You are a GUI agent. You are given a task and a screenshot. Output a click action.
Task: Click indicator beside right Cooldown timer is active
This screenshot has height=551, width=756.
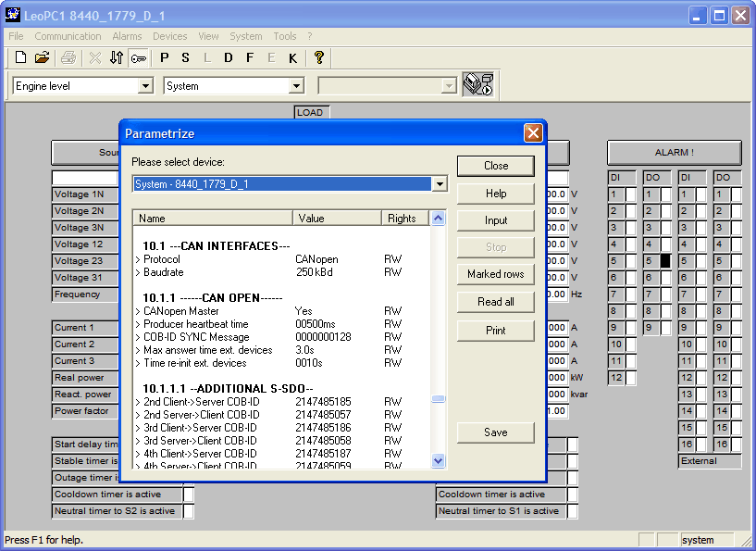[x=572, y=495]
